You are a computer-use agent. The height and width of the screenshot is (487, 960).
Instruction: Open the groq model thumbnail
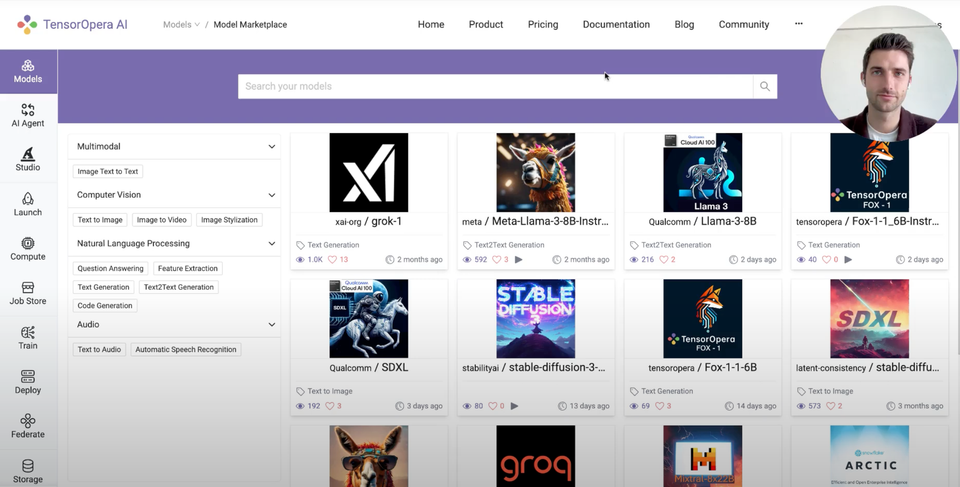tap(536, 456)
